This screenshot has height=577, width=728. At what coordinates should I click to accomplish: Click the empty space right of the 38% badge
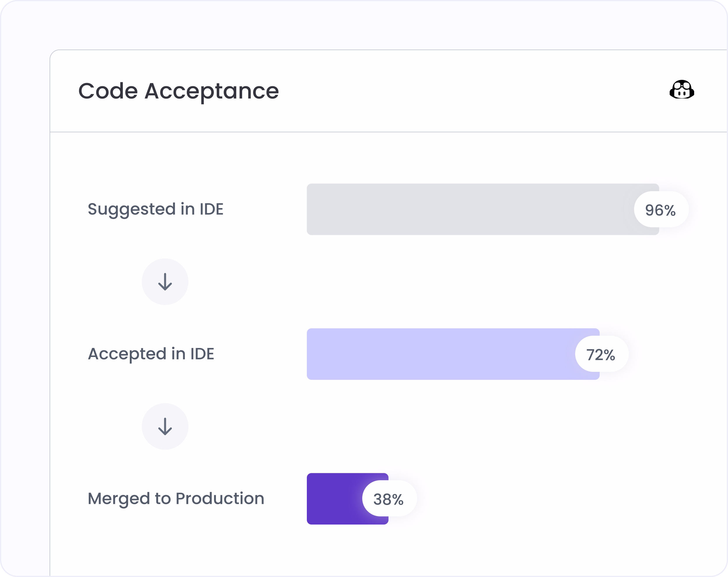point(571,499)
